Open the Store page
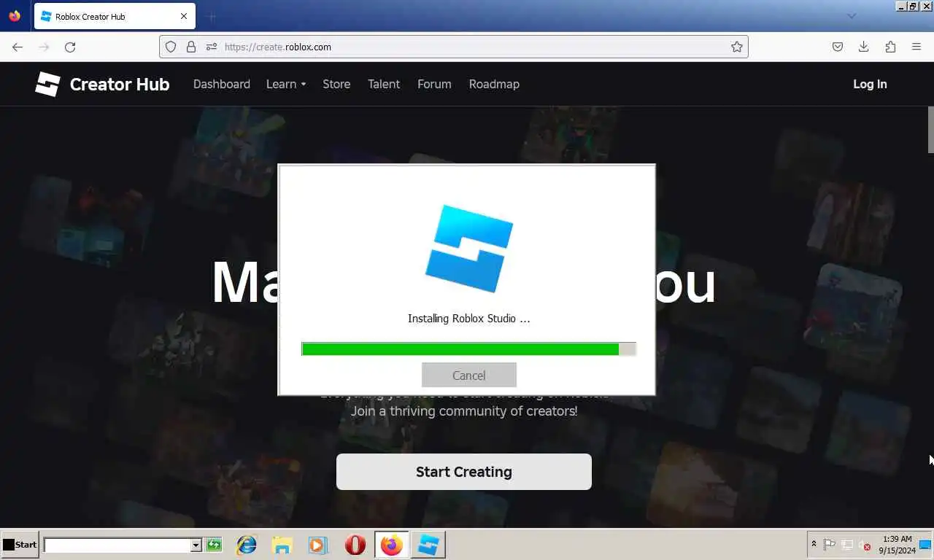 point(336,84)
